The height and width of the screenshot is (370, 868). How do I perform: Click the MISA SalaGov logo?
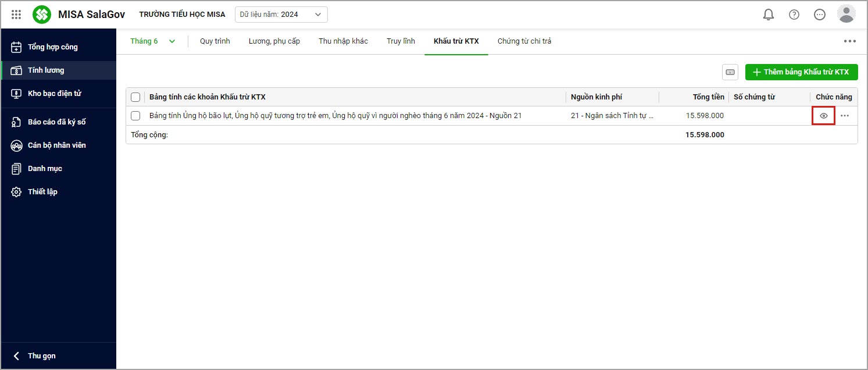pyautogui.click(x=42, y=15)
